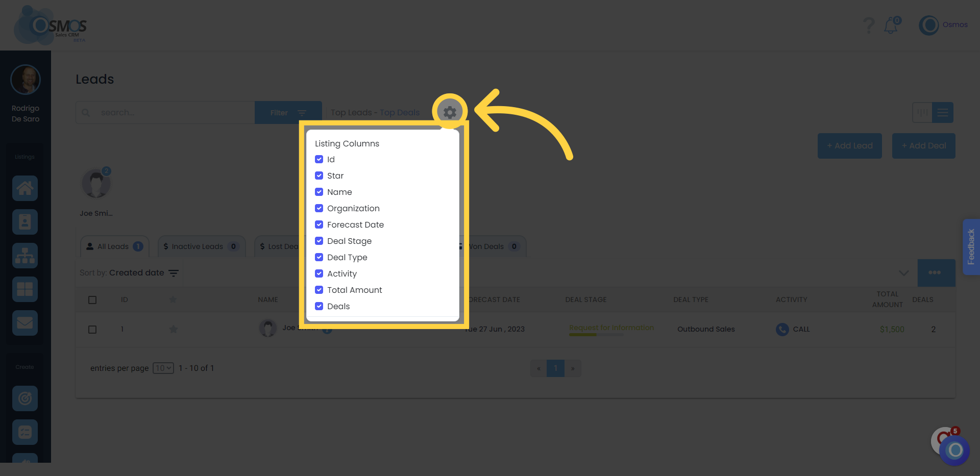Go to the next results page
The height and width of the screenshot is (476, 980).
[x=573, y=368]
